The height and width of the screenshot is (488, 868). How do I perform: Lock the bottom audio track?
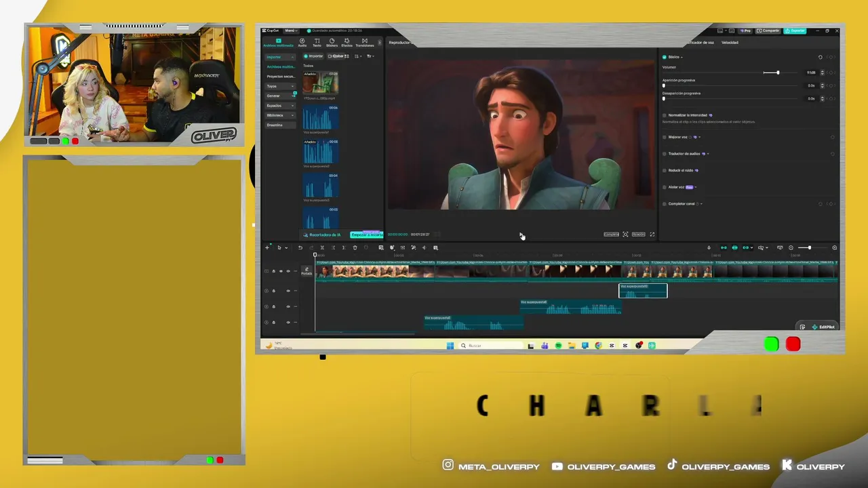pos(274,323)
